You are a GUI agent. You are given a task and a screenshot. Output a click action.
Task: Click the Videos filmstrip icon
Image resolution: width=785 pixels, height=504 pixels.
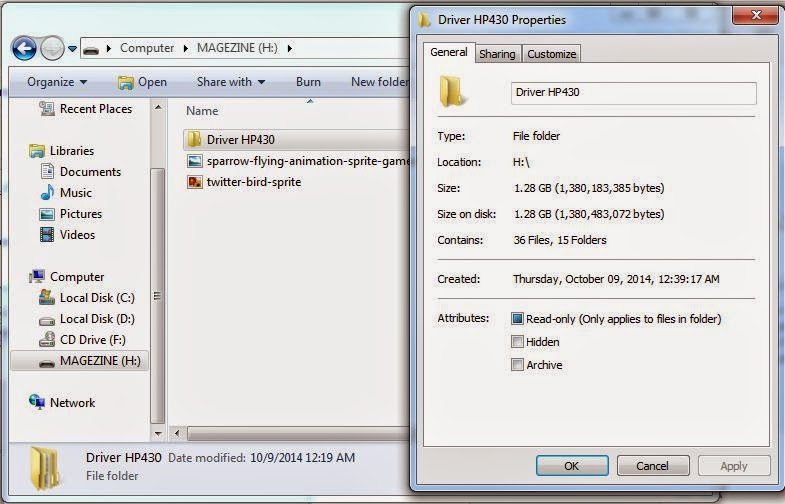[47, 235]
